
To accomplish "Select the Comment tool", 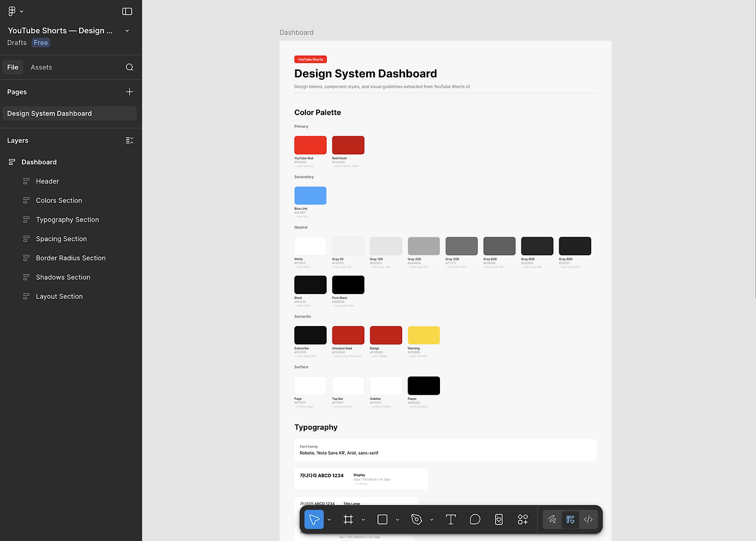I will click(475, 520).
